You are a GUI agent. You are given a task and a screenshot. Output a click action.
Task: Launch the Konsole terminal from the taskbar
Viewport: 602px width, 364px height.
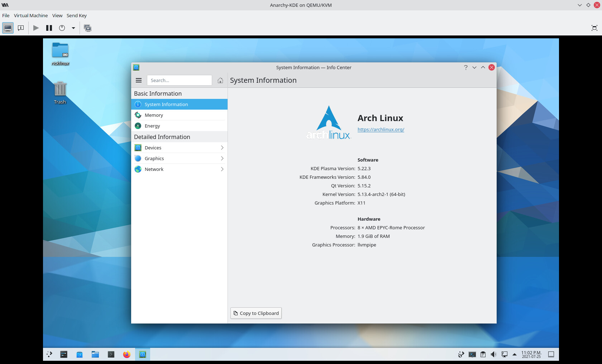coord(111,354)
